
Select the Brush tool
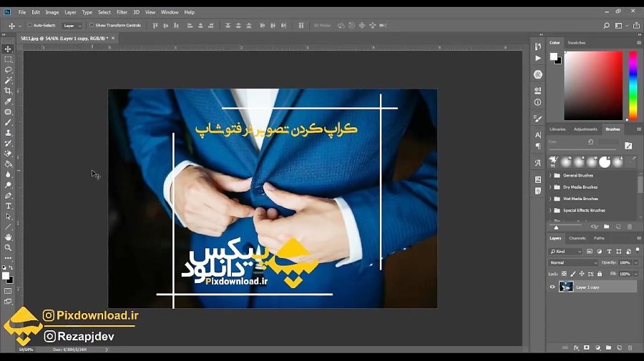[8, 122]
